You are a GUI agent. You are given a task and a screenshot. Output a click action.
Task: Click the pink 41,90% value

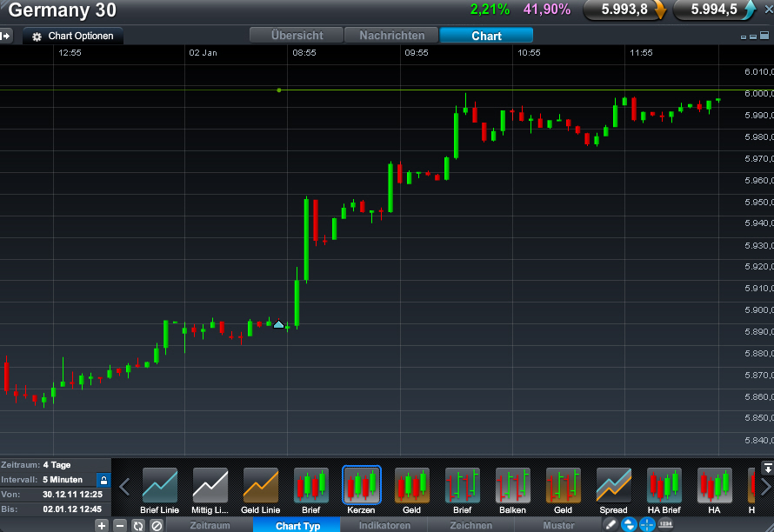547,10
